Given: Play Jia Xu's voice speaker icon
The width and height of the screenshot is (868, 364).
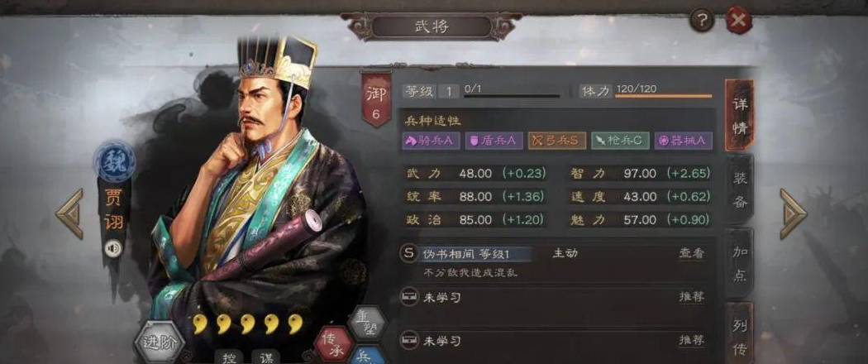Looking at the screenshot, I should (113, 249).
